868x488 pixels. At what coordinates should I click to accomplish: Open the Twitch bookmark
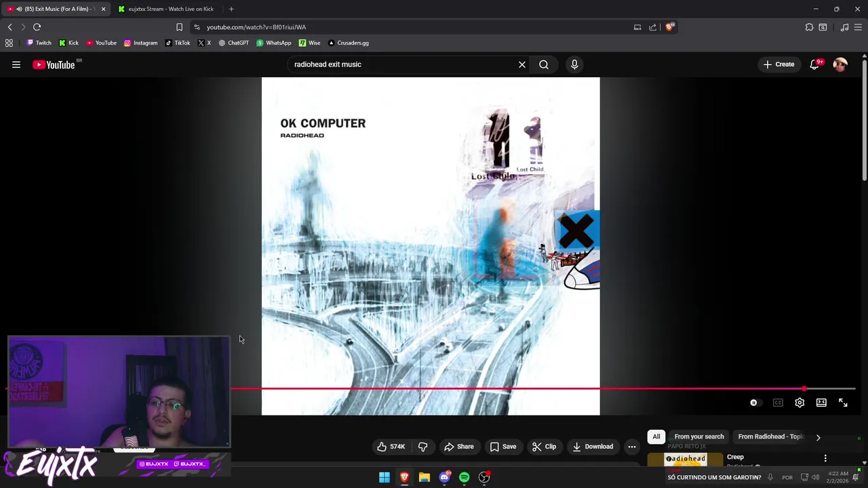[x=39, y=43]
